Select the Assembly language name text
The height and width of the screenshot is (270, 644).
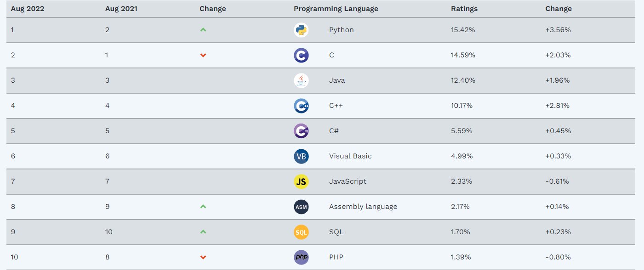tap(363, 207)
